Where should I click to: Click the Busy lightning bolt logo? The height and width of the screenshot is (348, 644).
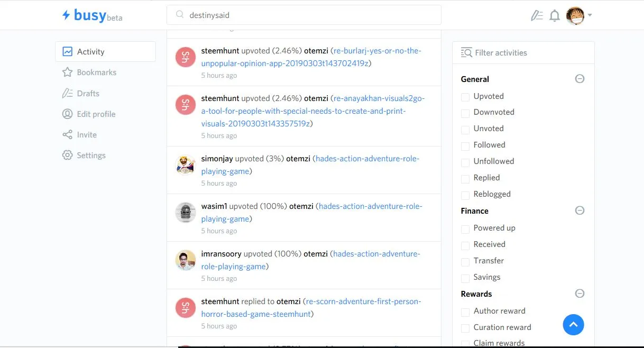tap(66, 15)
